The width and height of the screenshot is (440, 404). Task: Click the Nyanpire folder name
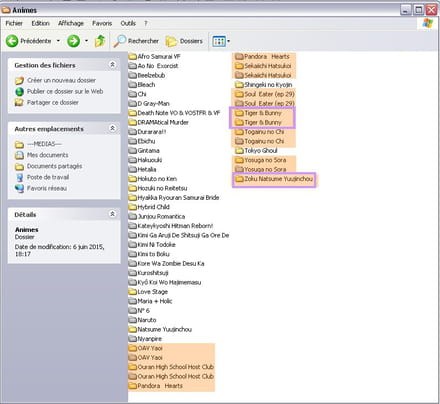[150, 339]
